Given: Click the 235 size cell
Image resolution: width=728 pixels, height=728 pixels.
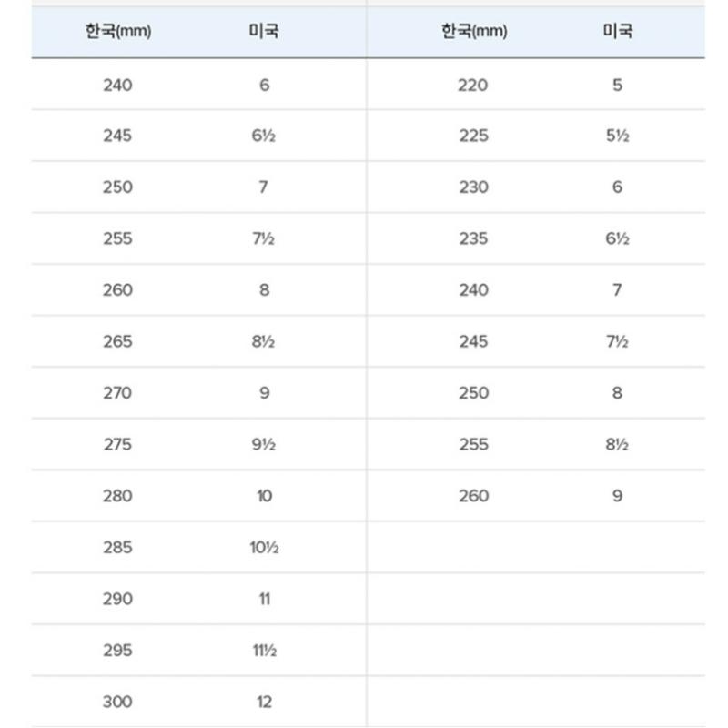Looking at the screenshot, I should pos(473,239).
